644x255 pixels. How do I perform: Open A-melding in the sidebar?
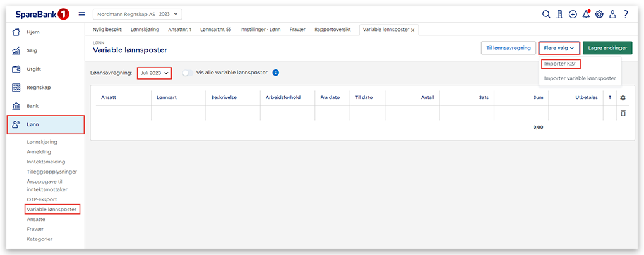pyautogui.click(x=39, y=151)
